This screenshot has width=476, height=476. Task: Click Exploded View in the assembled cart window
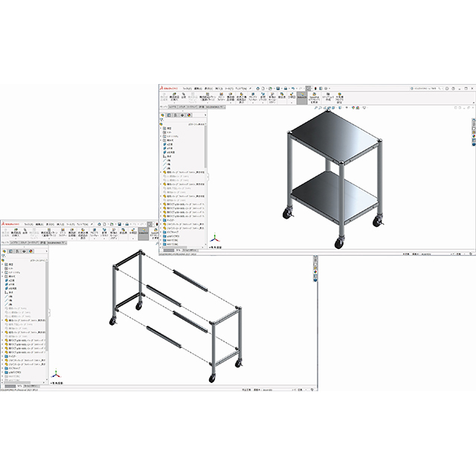[292, 97]
